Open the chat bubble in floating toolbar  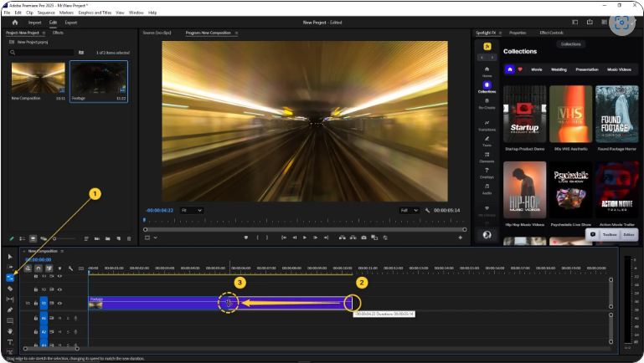[x=593, y=235]
